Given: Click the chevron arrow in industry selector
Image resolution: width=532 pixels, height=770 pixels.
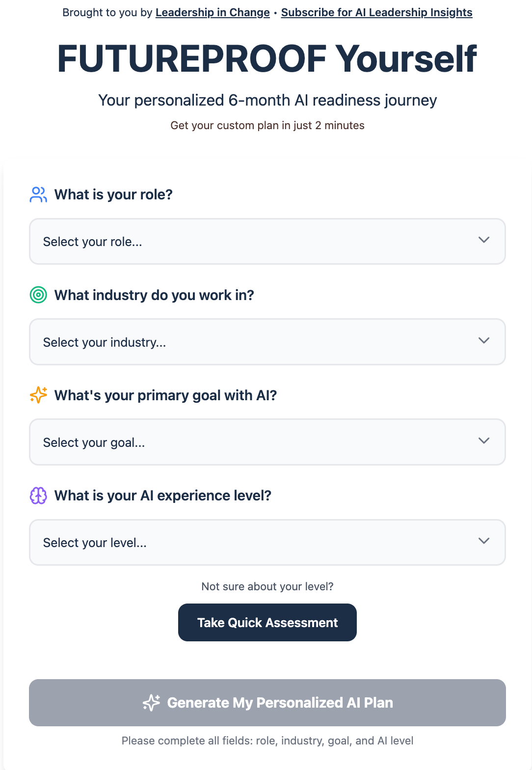Looking at the screenshot, I should click(x=484, y=340).
